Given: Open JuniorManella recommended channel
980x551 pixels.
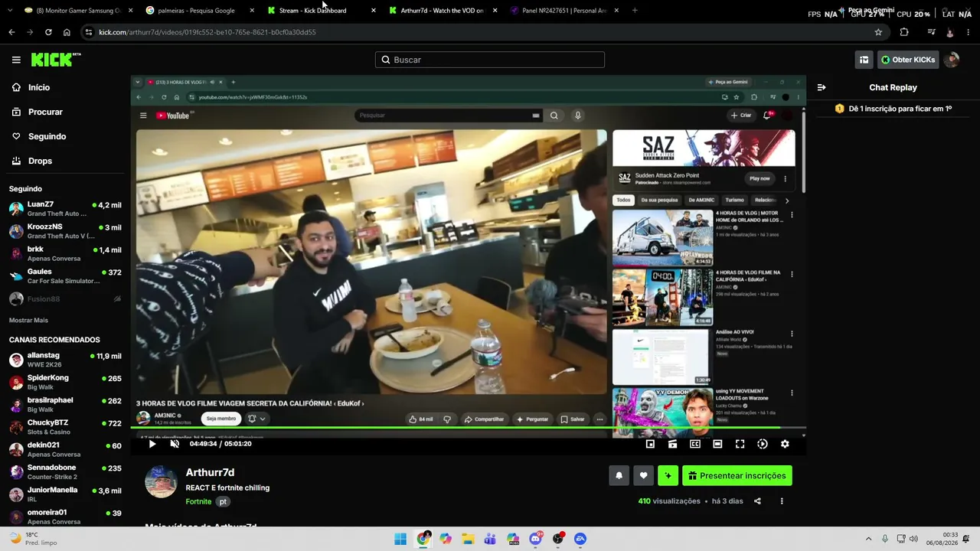Looking at the screenshot, I should [65, 494].
